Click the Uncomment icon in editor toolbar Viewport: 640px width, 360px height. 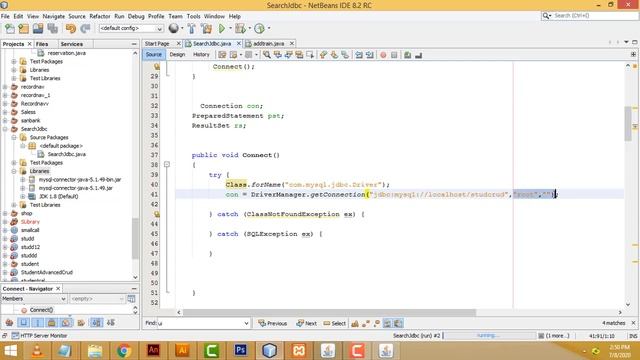[418, 55]
